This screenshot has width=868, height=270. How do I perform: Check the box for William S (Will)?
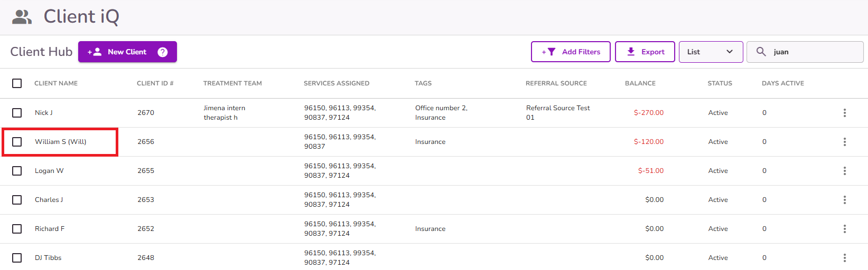[x=17, y=142]
